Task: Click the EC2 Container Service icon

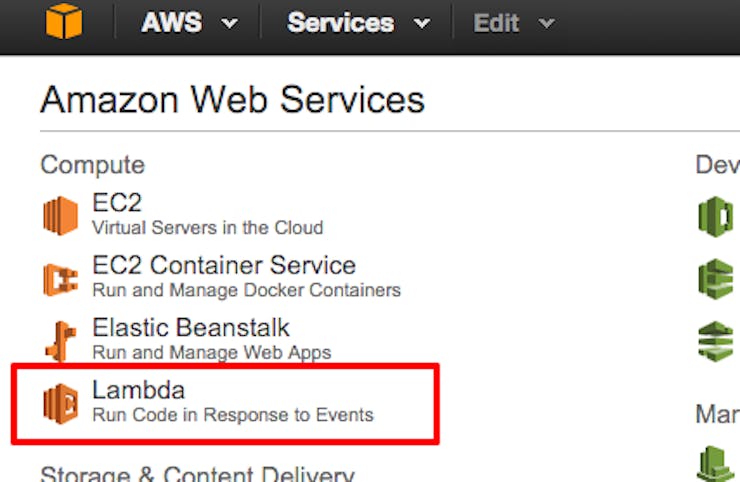Action: (x=60, y=279)
